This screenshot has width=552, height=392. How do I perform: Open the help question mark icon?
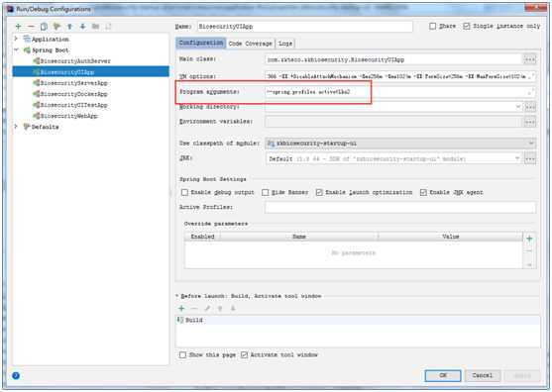[x=16, y=375]
